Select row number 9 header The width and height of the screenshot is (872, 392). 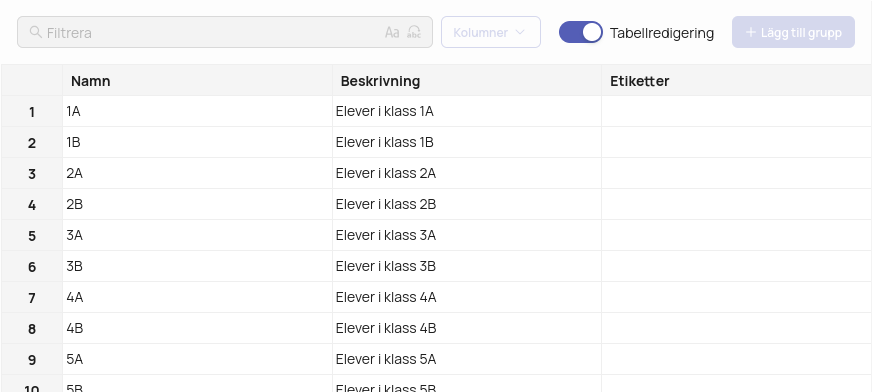32,360
